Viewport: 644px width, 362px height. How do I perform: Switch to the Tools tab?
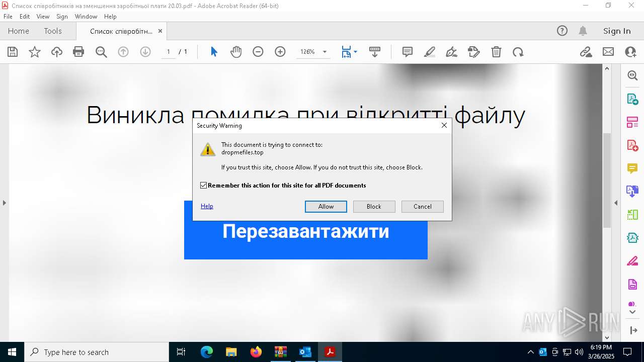[x=53, y=31]
